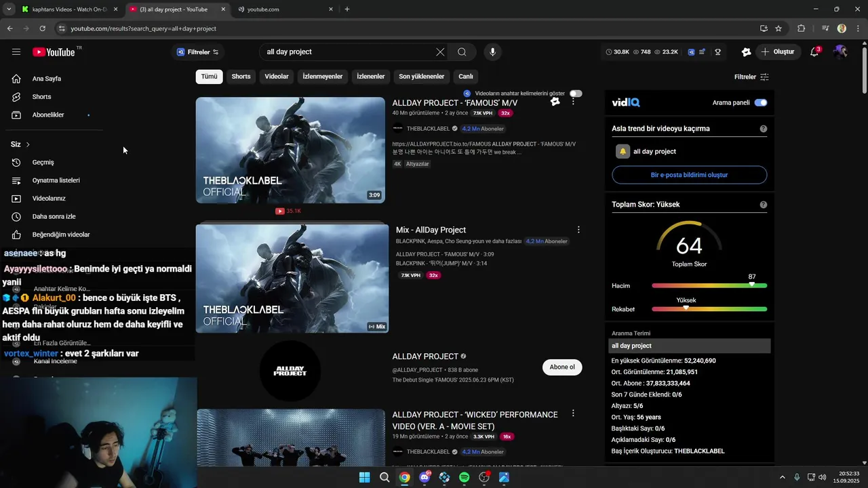Open the vidIQ checklist icon in header
This screenshot has width=868, height=488.
(x=703, y=52)
